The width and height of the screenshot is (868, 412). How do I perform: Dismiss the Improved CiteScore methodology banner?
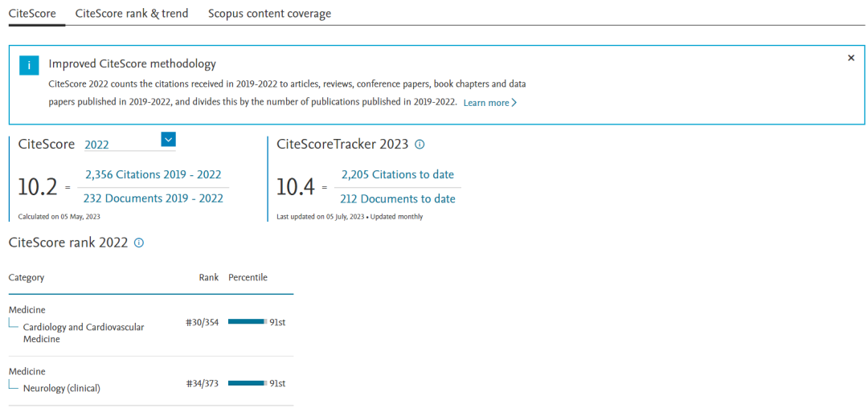click(x=851, y=58)
